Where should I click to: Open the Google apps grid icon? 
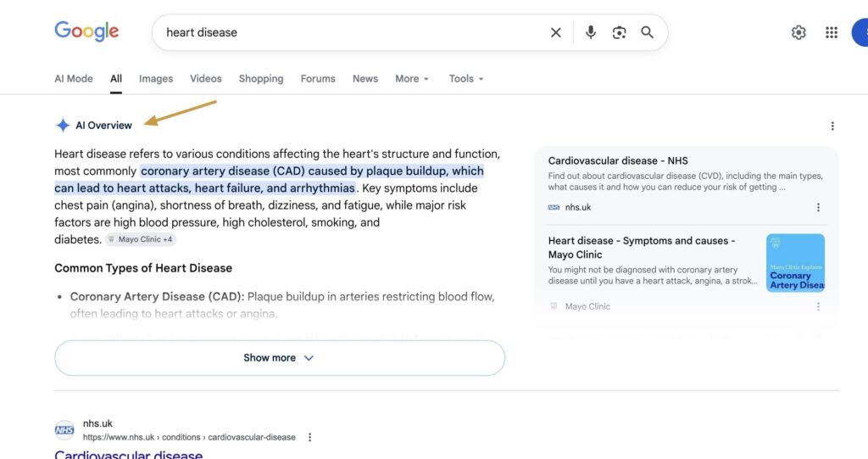832,33
